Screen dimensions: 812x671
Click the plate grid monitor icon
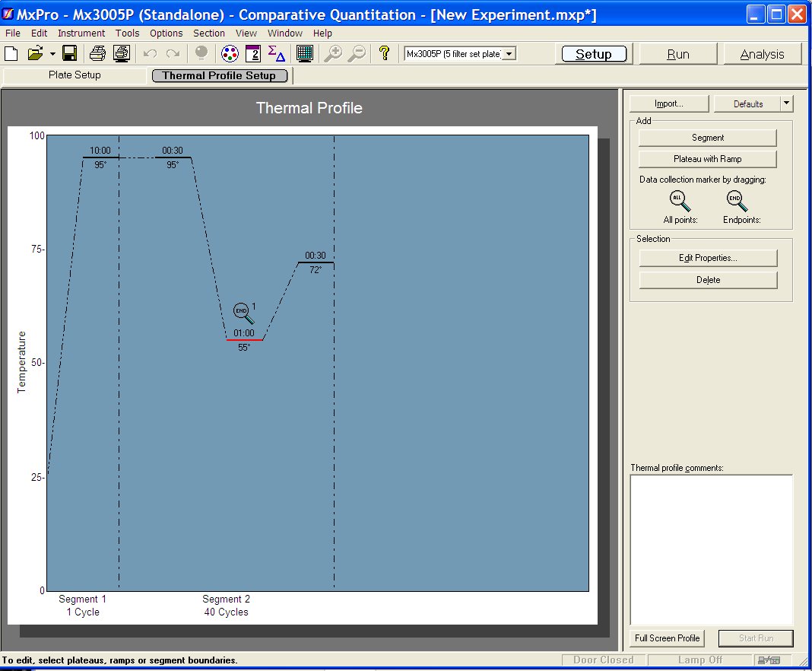tap(305, 53)
